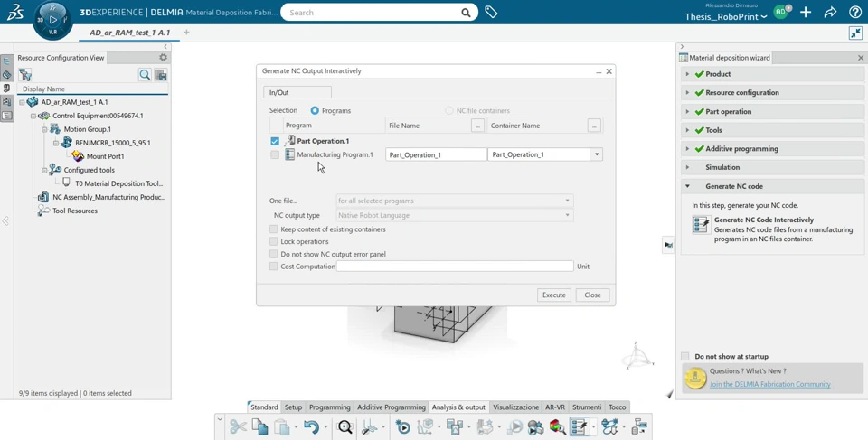Click the save view icon beside search
Screen dimensions: 868x440
pyautogui.click(x=161, y=75)
